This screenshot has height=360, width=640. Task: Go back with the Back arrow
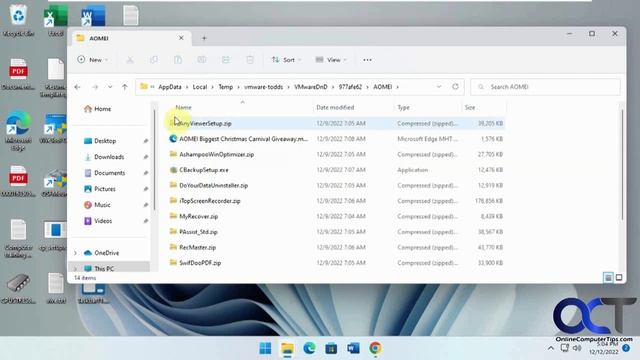click(x=78, y=87)
